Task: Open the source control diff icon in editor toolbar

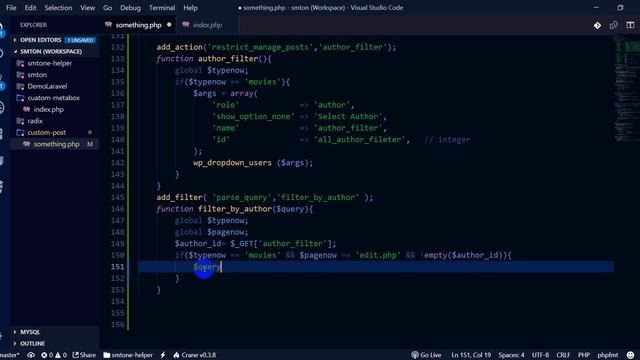Action: pyautogui.click(x=597, y=25)
